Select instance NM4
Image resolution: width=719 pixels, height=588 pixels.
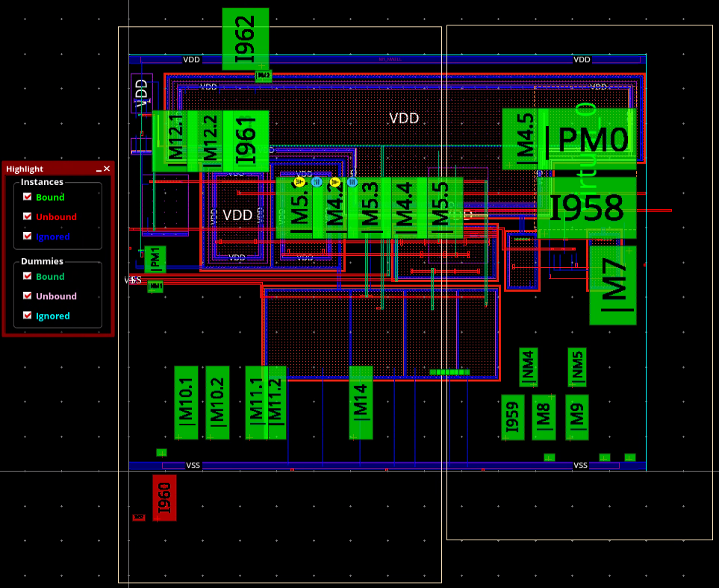coord(529,367)
